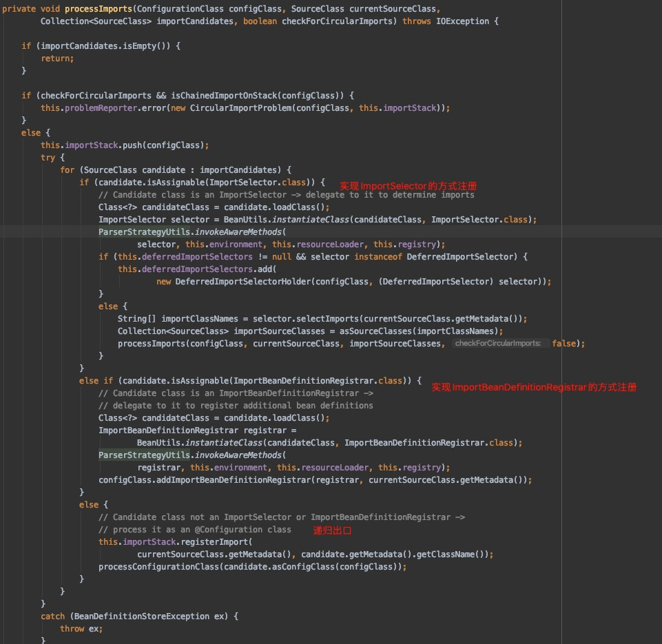Click the ConfigurationClass parameter type in signature
The width and height of the screenshot is (662, 644).
coord(180,8)
